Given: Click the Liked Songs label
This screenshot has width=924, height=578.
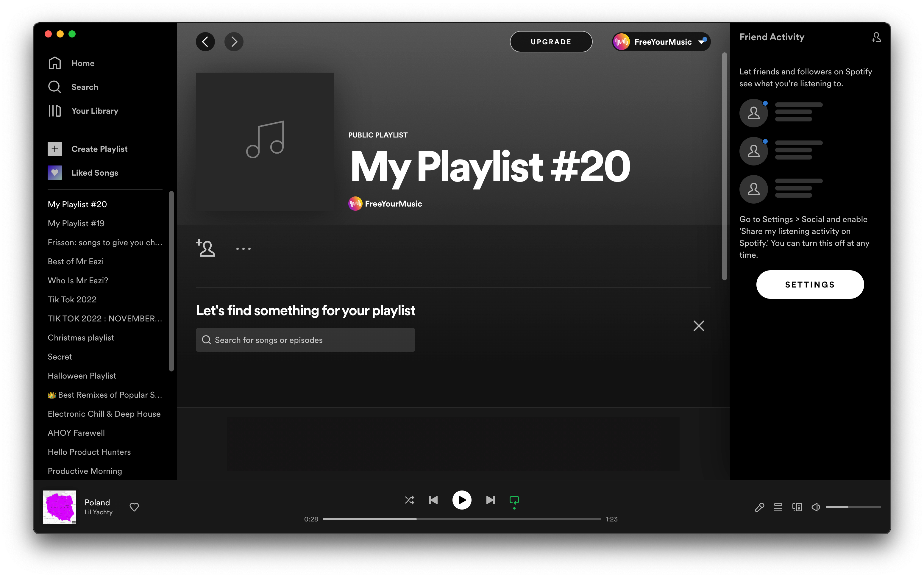Looking at the screenshot, I should coord(95,173).
